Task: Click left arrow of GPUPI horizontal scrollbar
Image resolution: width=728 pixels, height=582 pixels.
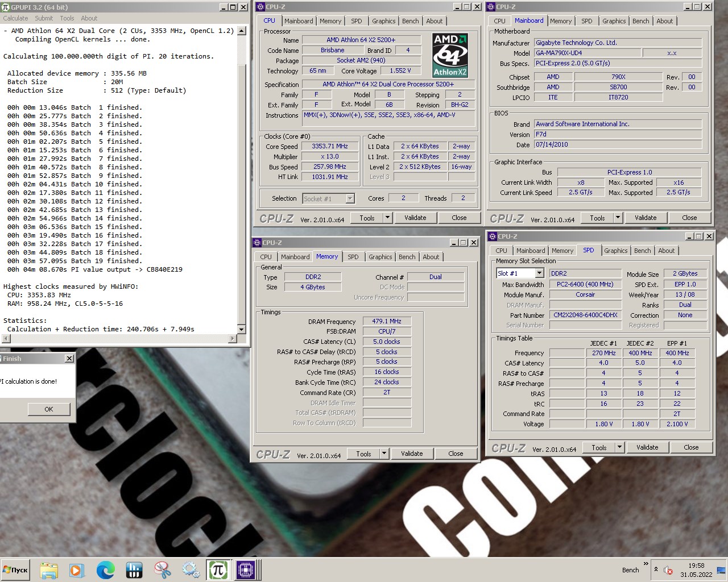Action: 6,339
